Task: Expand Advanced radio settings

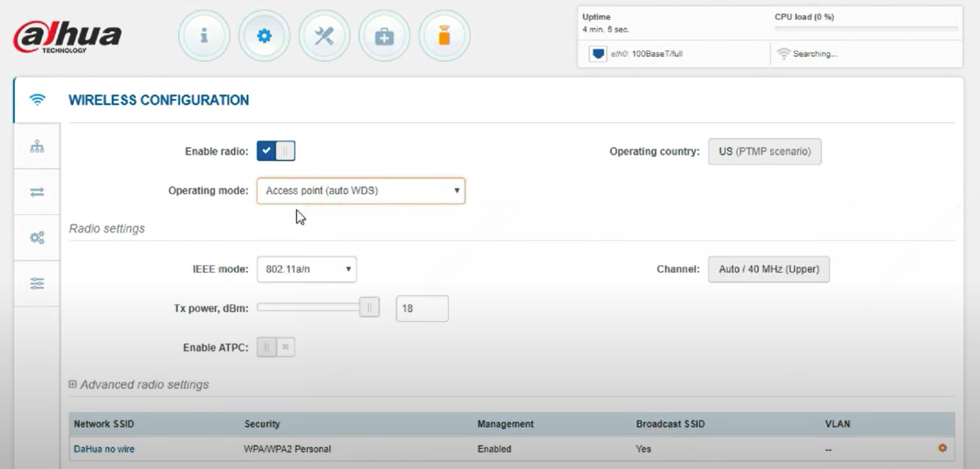Action: [x=139, y=384]
